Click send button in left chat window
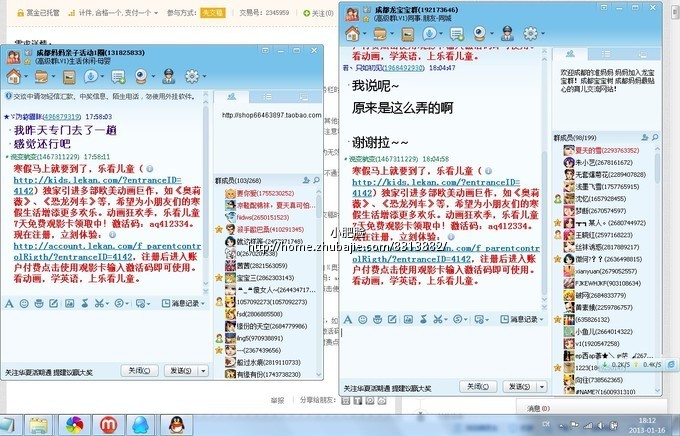This screenshot has height=436, width=680. tap(181, 371)
